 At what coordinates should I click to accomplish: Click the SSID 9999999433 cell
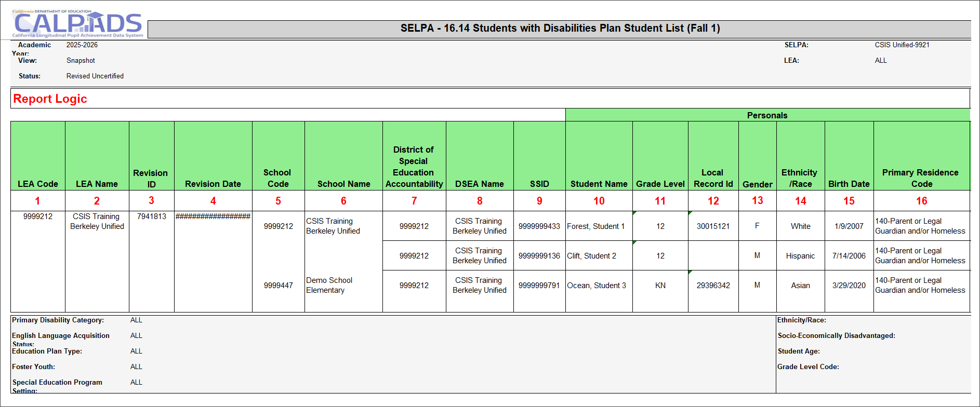click(539, 226)
